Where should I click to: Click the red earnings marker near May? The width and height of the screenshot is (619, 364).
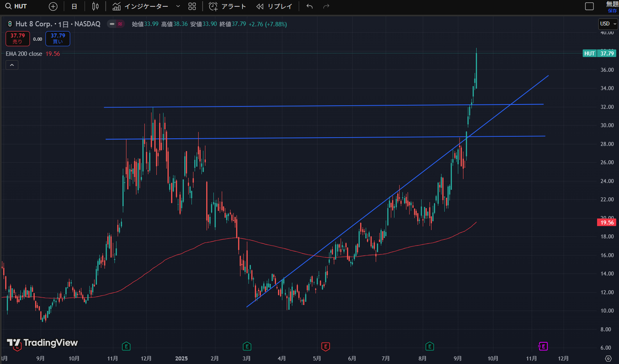tap(325, 346)
